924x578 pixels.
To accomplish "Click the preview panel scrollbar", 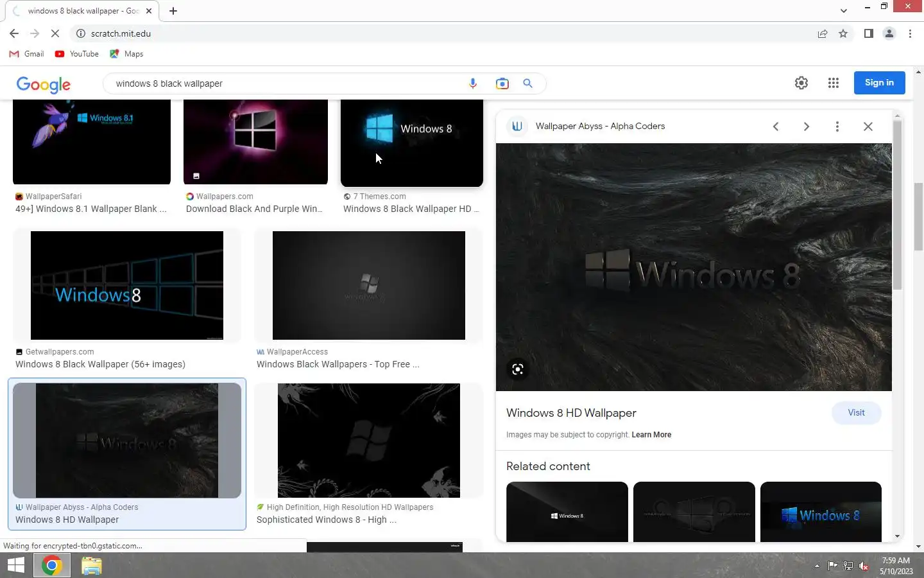I will (x=897, y=206).
